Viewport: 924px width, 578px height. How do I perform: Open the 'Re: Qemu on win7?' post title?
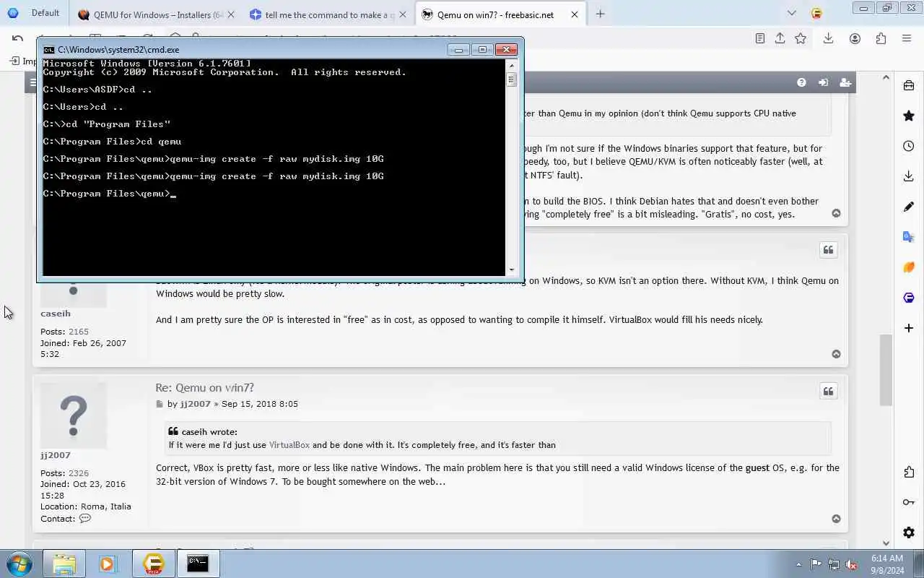205,388
